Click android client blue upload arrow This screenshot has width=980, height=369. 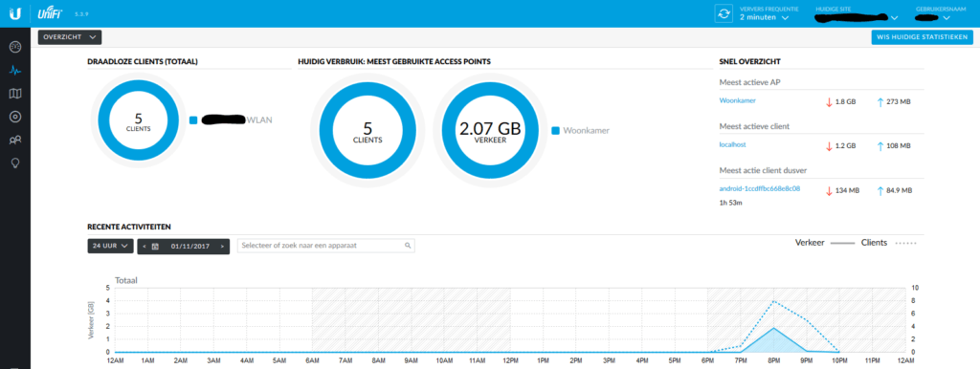tap(880, 190)
